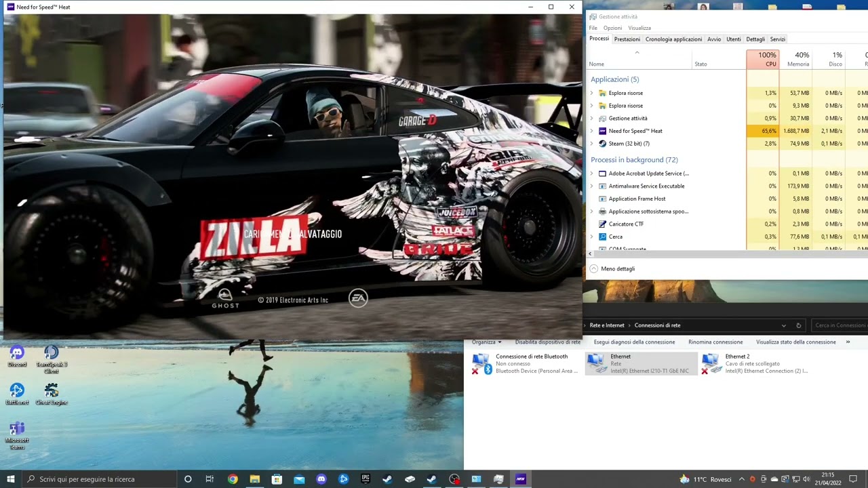Open the notification center icon
868x488 pixels.
pyautogui.click(x=854, y=479)
